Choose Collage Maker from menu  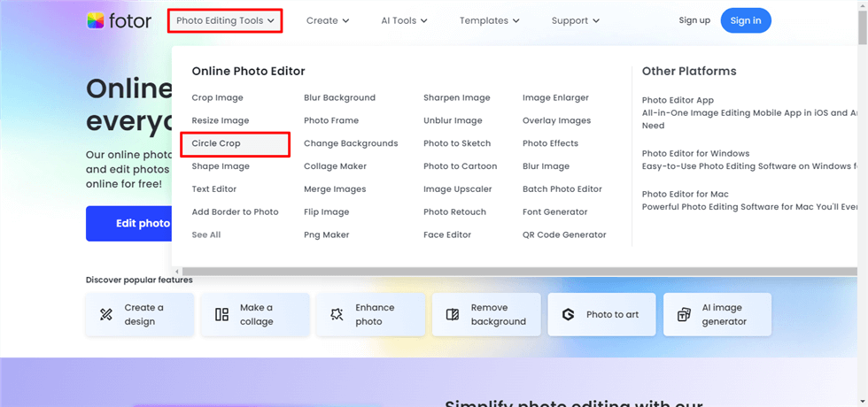335,166
